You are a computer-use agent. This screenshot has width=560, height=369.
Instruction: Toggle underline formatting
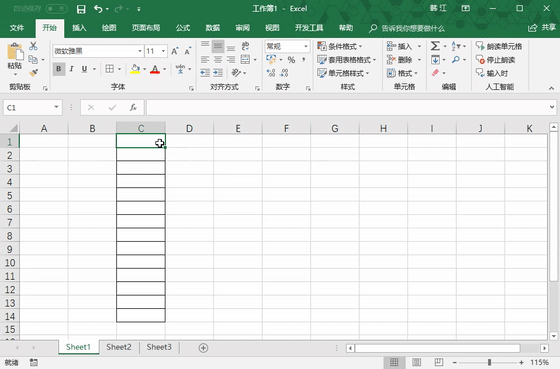coord(84,69)
